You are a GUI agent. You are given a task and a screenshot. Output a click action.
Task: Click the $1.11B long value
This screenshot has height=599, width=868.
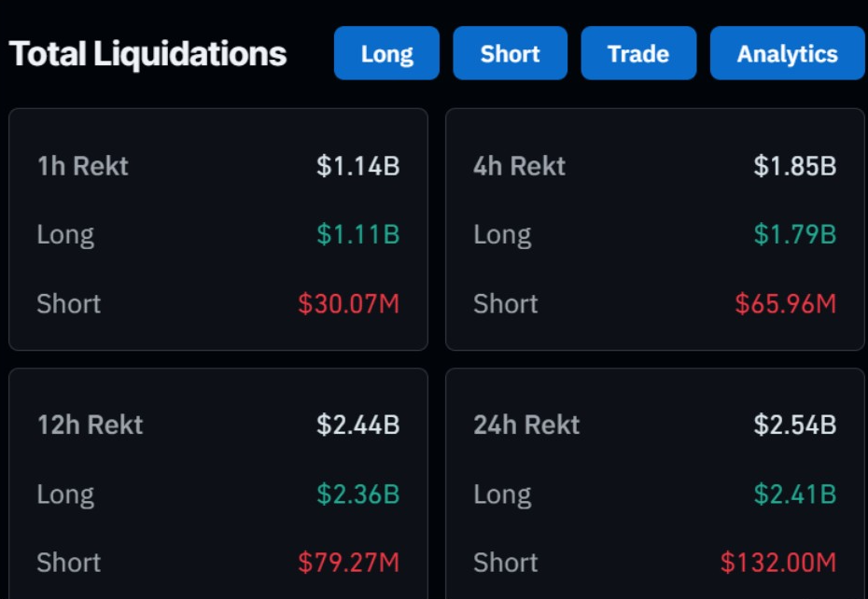[357, 234]
